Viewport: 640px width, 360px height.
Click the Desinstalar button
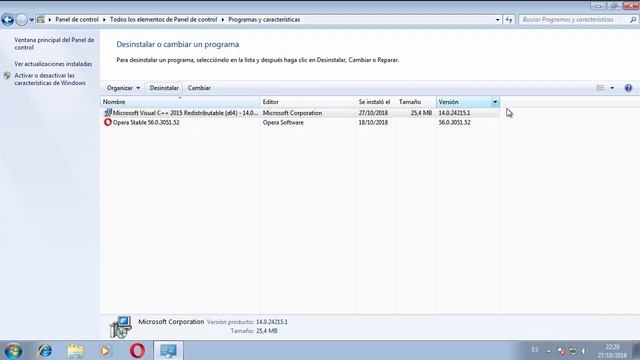(x=164, y=88)
